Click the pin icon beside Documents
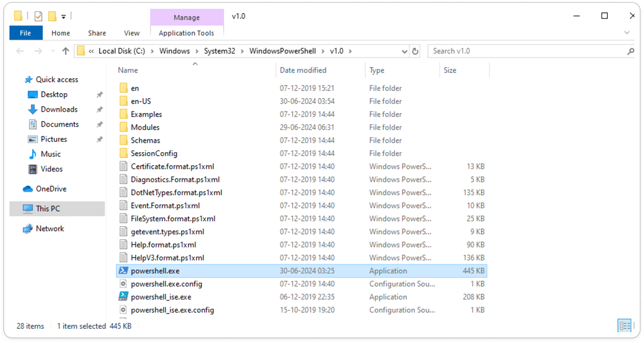The image size is (644, 343). point(100,124)
